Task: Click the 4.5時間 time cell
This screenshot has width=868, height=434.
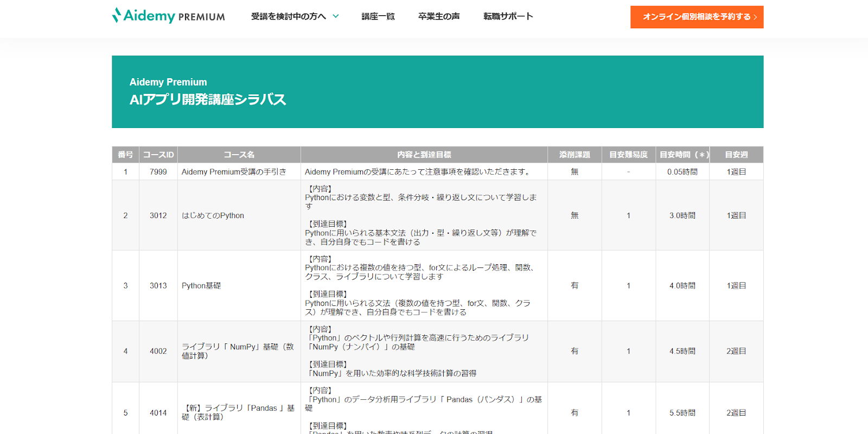Action: click(682, 351)
